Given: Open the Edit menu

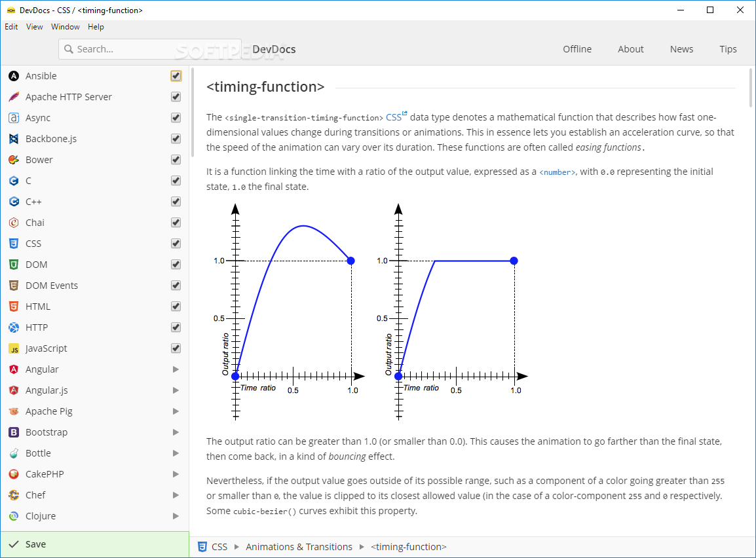Looking at the screenshot, I should pyautogui.click(x=11, y=27).
